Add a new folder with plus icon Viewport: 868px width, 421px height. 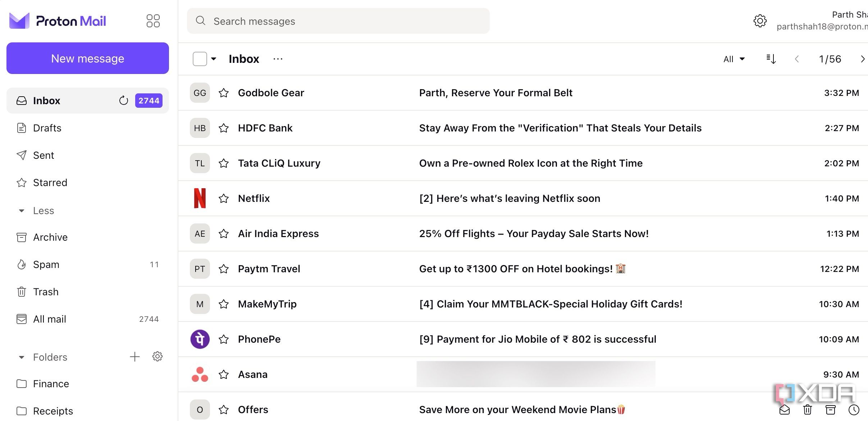pyautogui.click(x=134, y=357)
